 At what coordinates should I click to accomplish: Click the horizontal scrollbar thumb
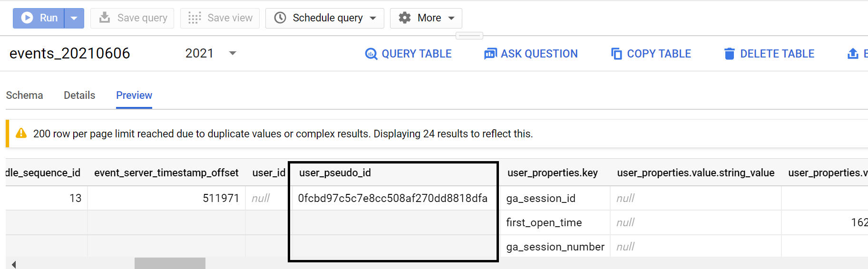tap(170, 263)
